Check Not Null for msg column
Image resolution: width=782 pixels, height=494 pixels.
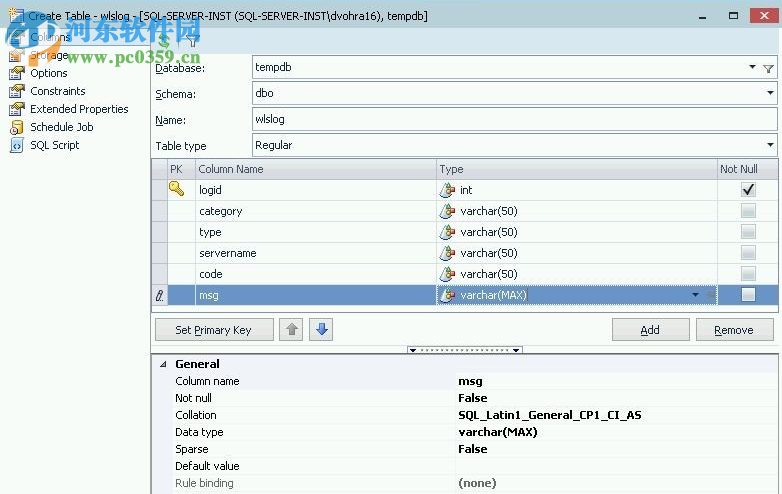click(x=748, y=295)
